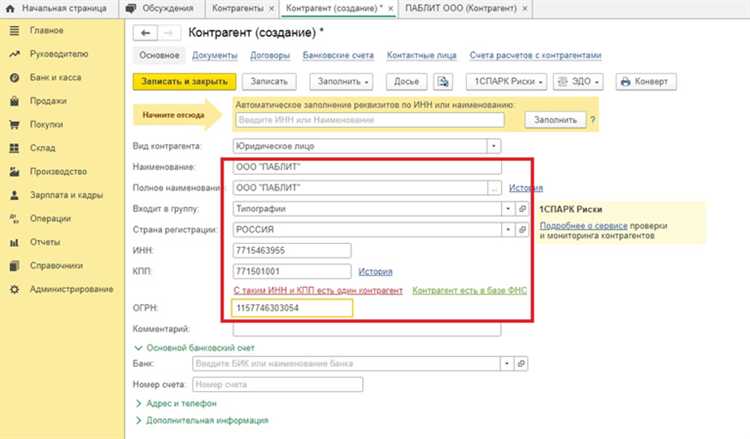
Task: Click the ОГРН input field
Action: point(292,308)
